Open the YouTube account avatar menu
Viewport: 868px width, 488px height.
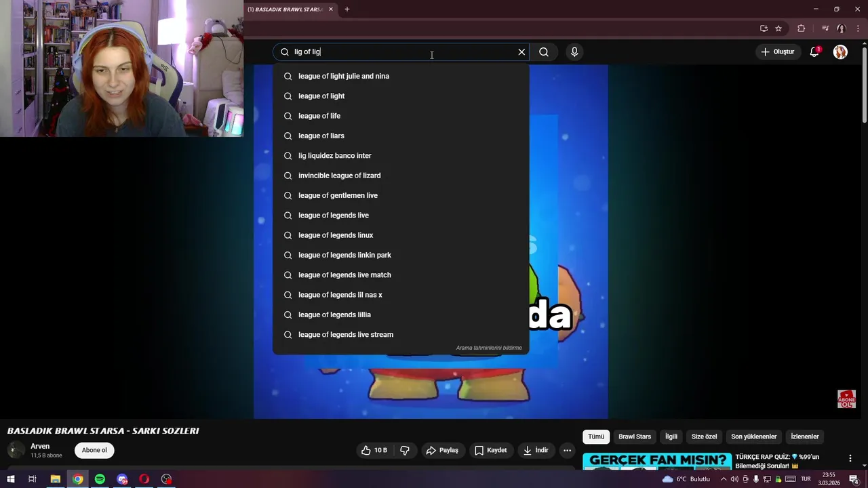[840, 52]
